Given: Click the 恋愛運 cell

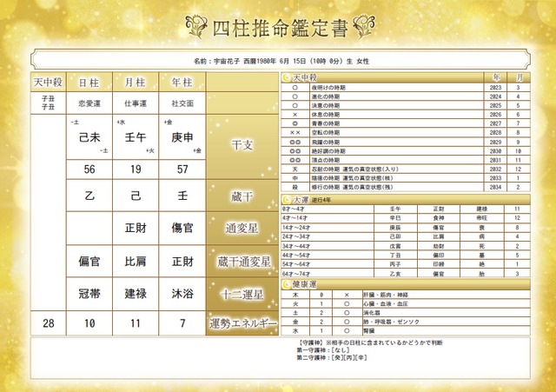Looking at the screenshot, I should [x=89, y=103].
